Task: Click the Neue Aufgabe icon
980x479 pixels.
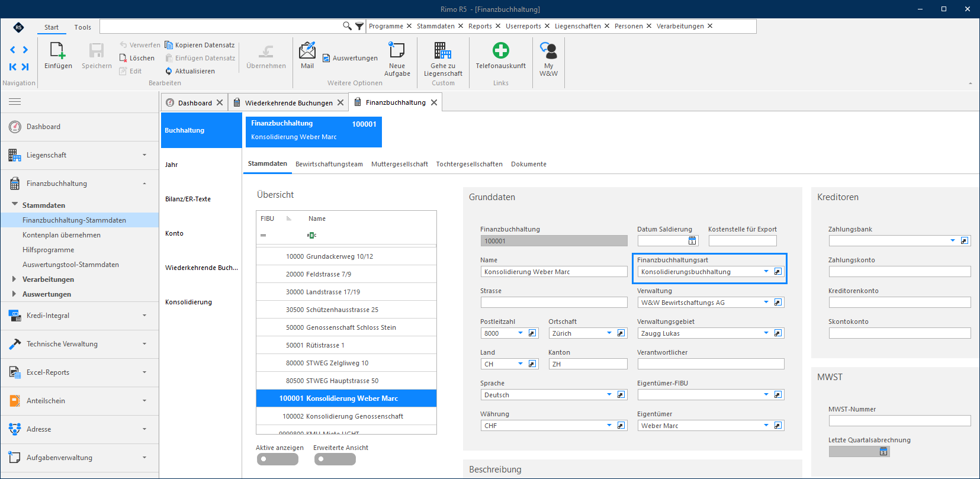Action: (x=397, y=50)
